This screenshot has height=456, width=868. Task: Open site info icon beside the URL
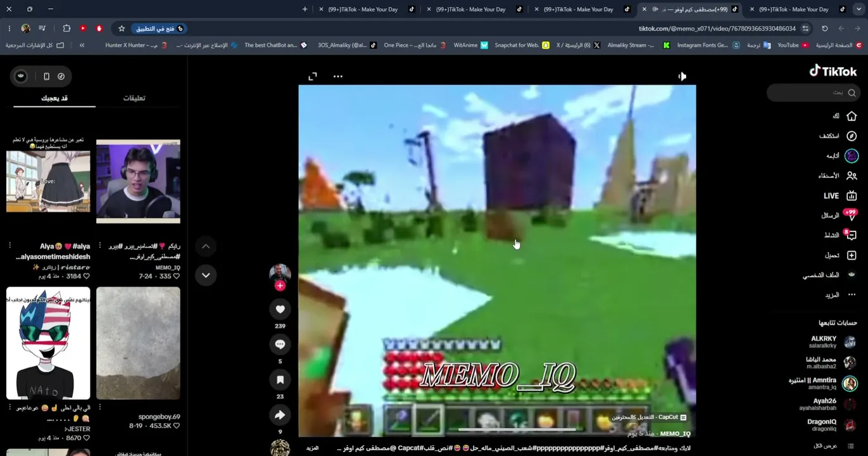(x=805, y=28)
